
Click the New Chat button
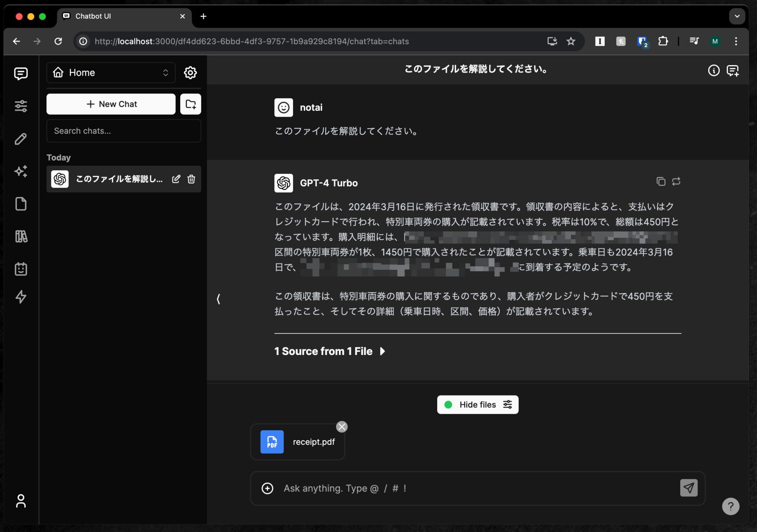111,104
